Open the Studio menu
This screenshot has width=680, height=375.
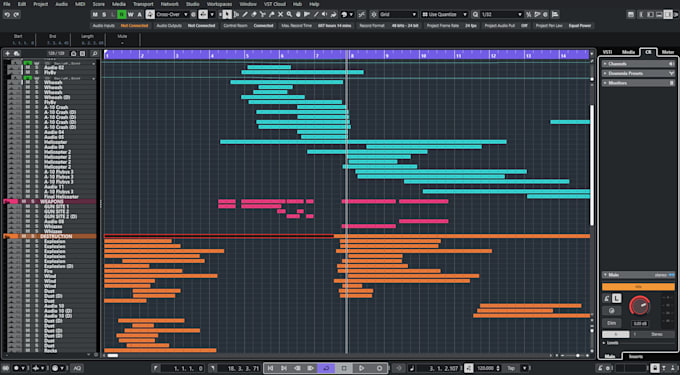pyautogui.click(x=193, y=4)
